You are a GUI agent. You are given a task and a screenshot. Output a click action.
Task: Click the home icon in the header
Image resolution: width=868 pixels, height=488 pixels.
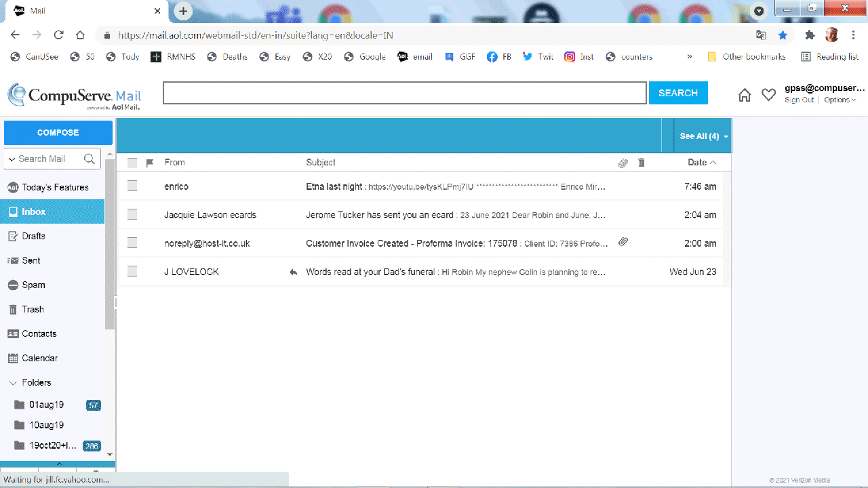click(x=745, y=96)
